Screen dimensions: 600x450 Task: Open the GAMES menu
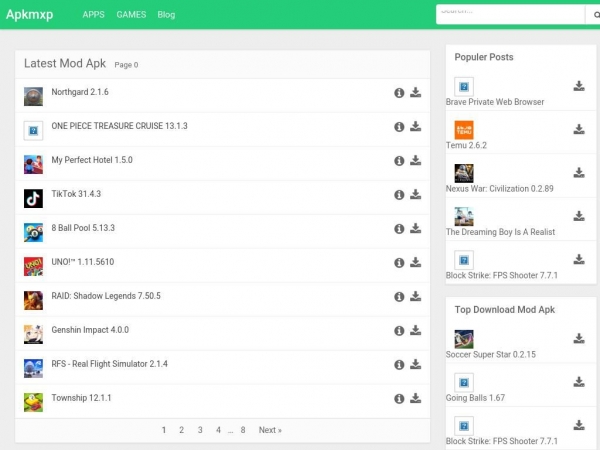(x=131, y=15)
